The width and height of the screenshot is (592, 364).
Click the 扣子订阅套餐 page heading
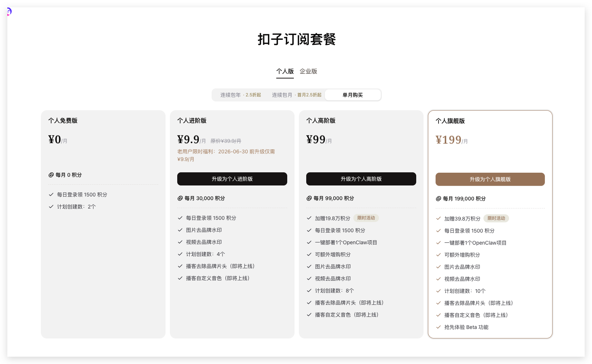coord(296,39)
